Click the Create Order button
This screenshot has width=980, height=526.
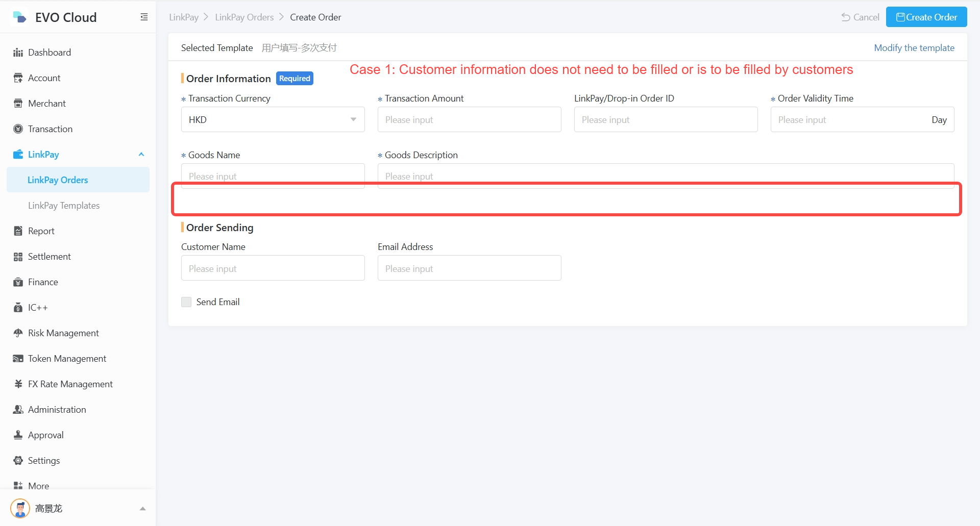[x=926, y=17]
